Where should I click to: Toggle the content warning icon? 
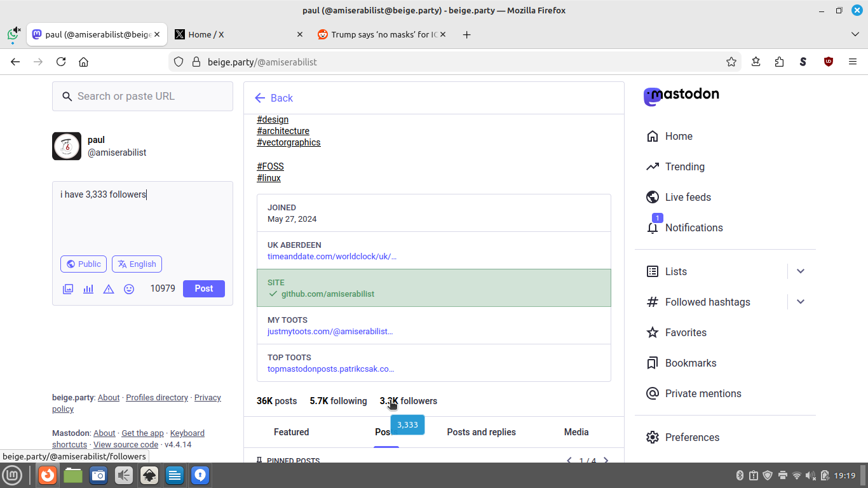(109, 289)
